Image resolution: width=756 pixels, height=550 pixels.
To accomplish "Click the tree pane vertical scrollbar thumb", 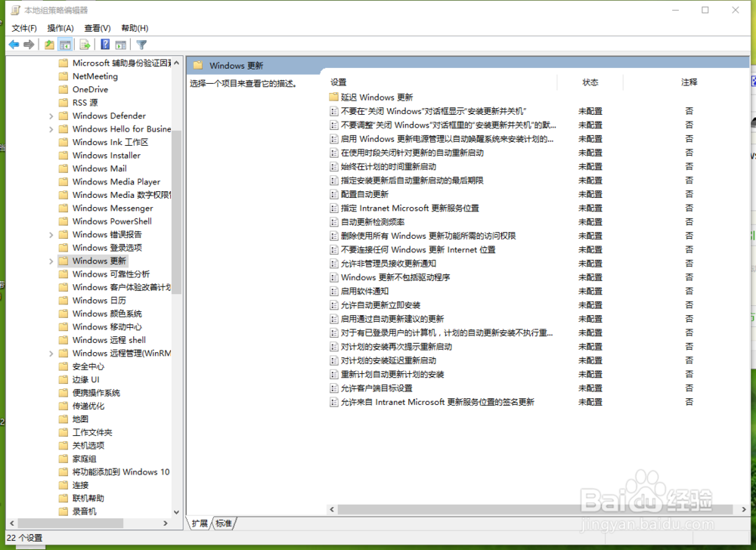I will (176, 212).
